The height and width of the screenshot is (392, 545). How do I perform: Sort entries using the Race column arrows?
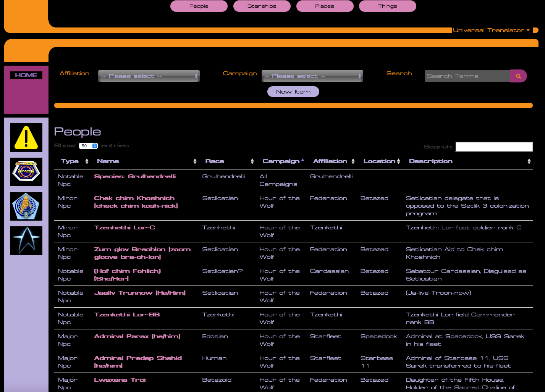pos(252,161)
